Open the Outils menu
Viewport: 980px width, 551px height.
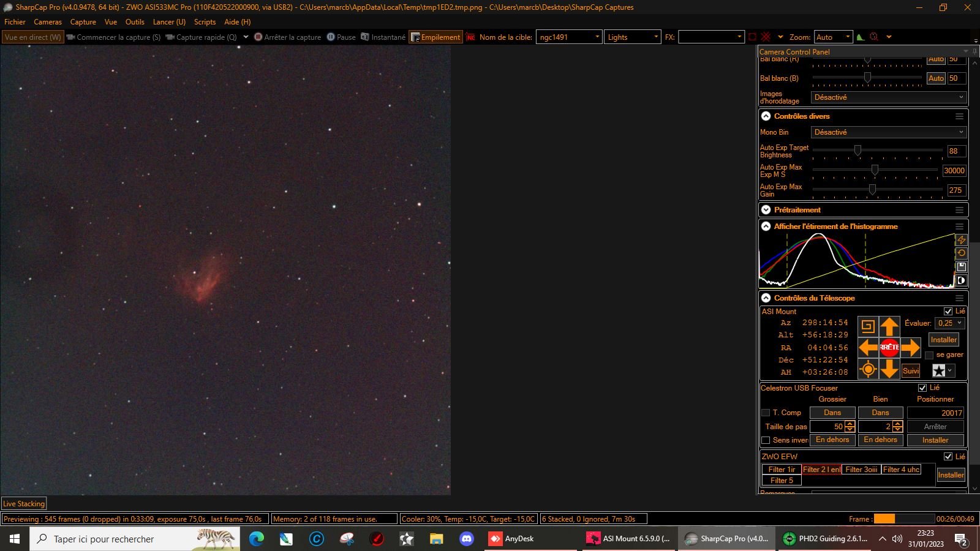coord(134,21)
